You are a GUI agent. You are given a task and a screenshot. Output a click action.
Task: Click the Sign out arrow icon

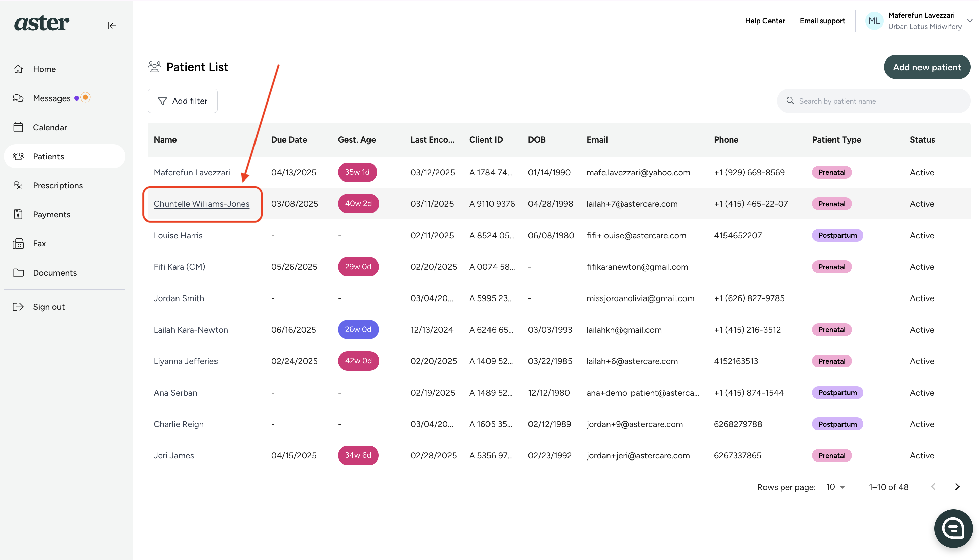(x=18, y=307)
